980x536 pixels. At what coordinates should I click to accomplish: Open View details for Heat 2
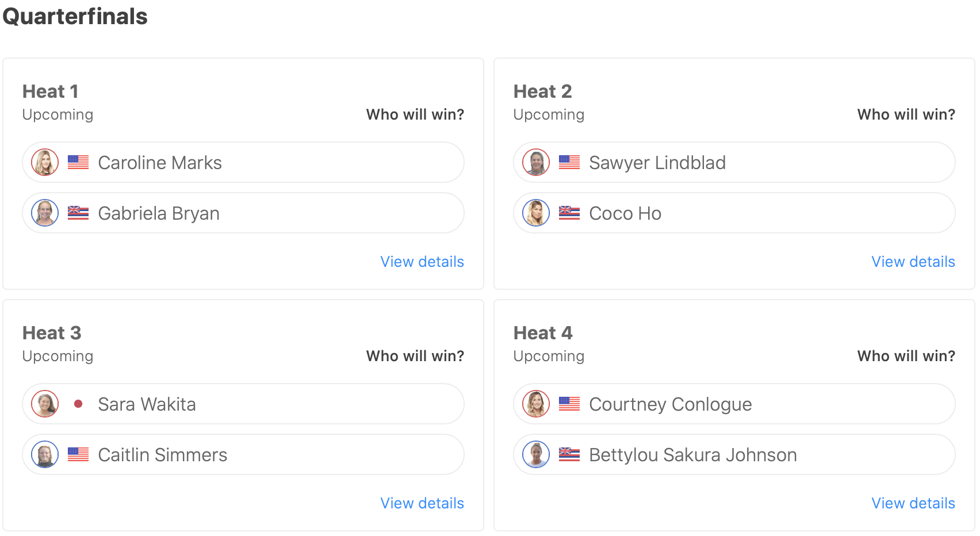coord(913,262)
